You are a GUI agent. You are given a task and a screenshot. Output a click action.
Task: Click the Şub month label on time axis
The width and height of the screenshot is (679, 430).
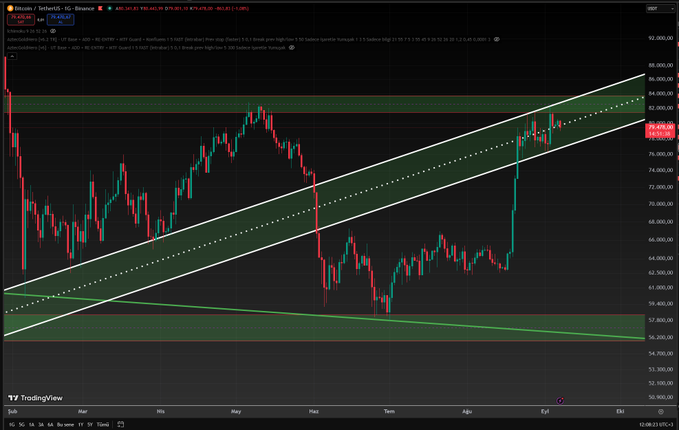13,411
